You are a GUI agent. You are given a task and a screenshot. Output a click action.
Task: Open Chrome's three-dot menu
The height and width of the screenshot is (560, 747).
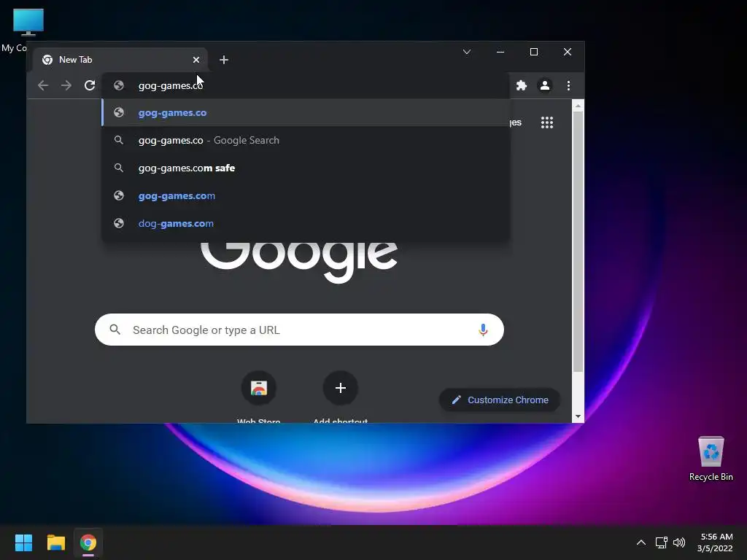(x=568, y=85)
